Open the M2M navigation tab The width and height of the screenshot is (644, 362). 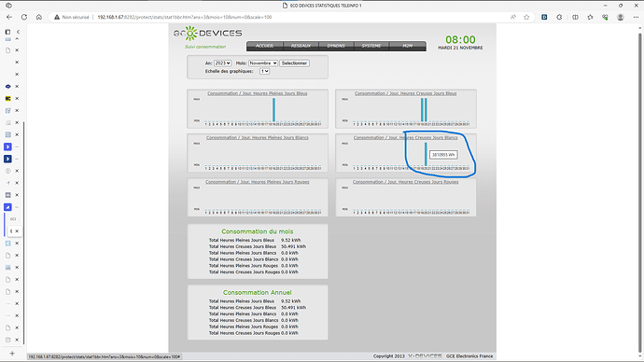(408, 46)
